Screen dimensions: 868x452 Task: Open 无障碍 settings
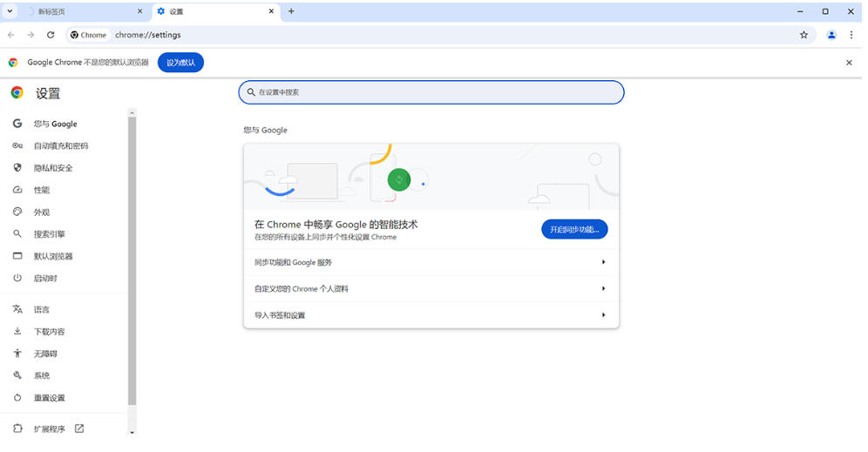45,354
